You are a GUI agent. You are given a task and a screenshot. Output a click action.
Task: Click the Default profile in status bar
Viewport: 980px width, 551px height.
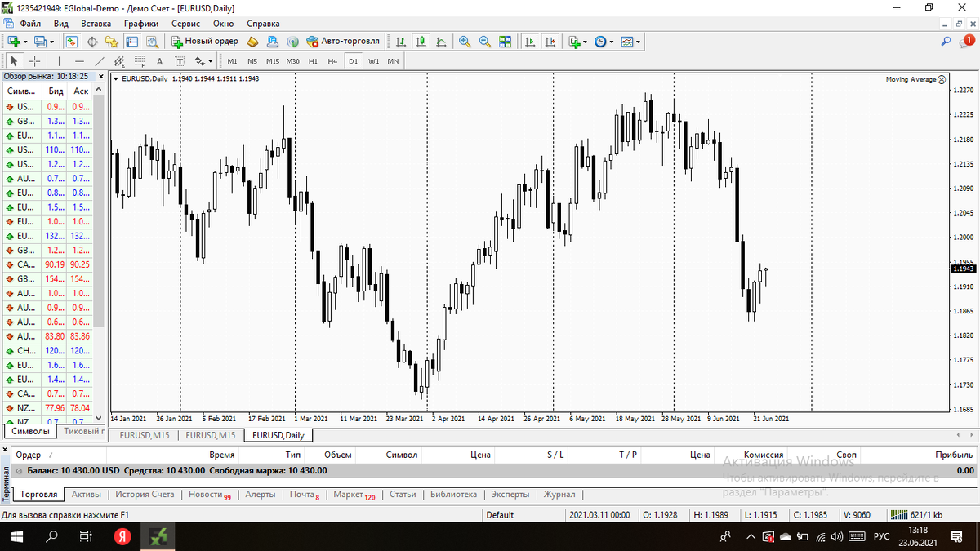coord(500,515)
